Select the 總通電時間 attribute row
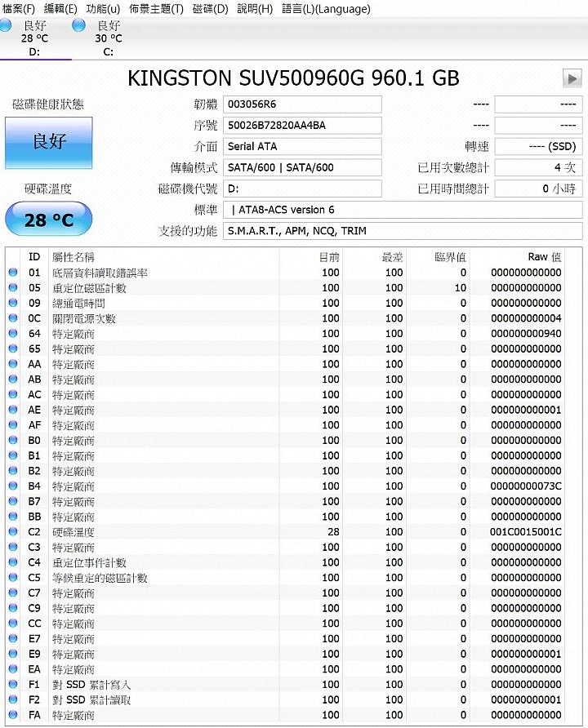The image size is (588, 728). (x=285, y=303)
